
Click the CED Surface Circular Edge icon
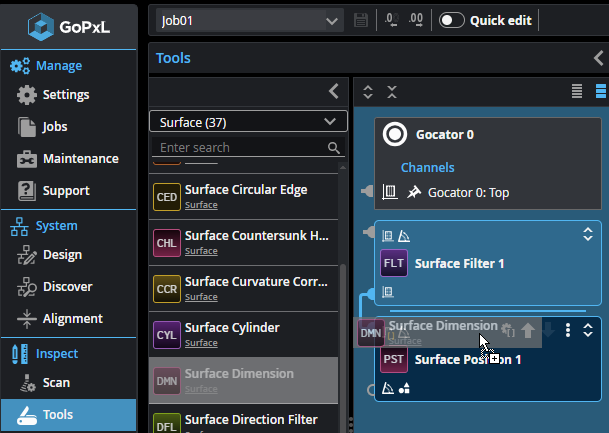pos(166,197)
